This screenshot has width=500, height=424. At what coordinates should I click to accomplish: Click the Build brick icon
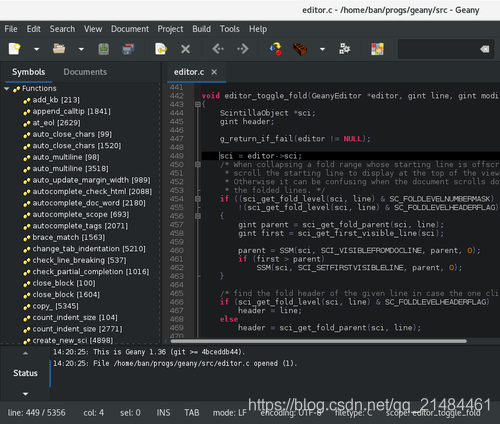[x=300, y=49]
